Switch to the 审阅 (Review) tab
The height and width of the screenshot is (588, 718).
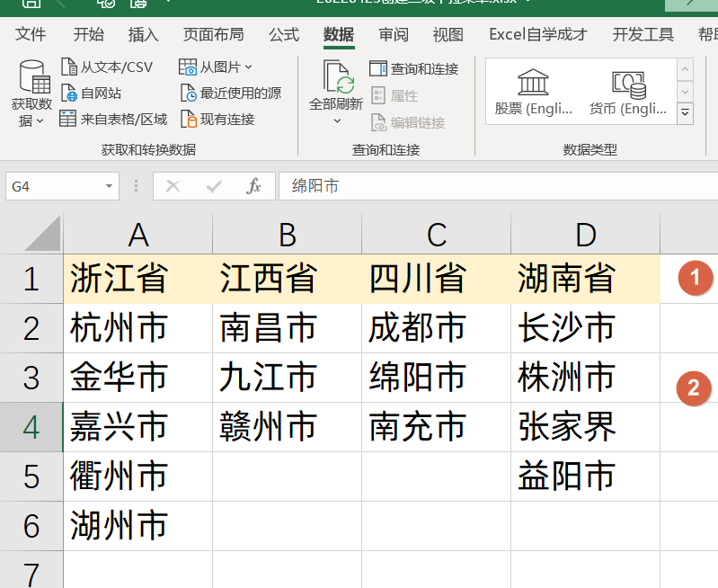(394, 34)
